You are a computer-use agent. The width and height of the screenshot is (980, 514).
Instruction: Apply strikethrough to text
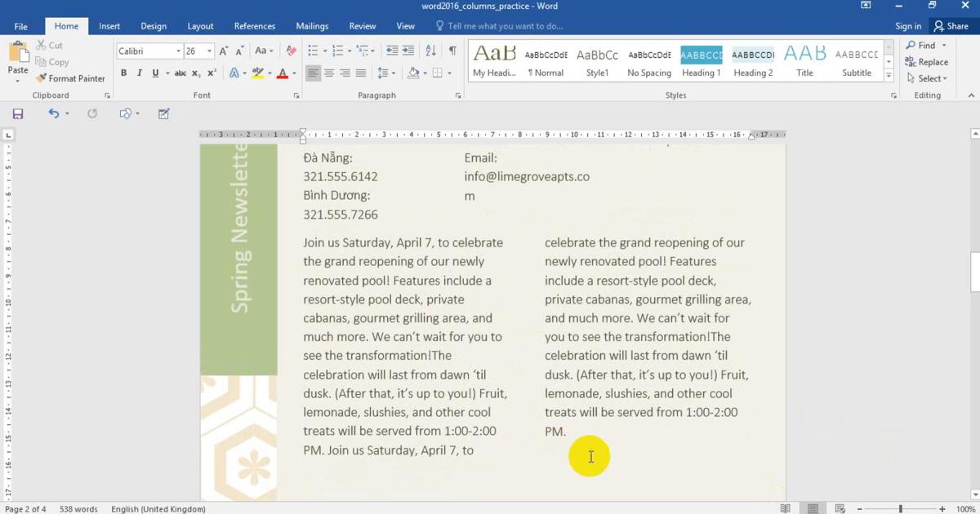[180, 73]
